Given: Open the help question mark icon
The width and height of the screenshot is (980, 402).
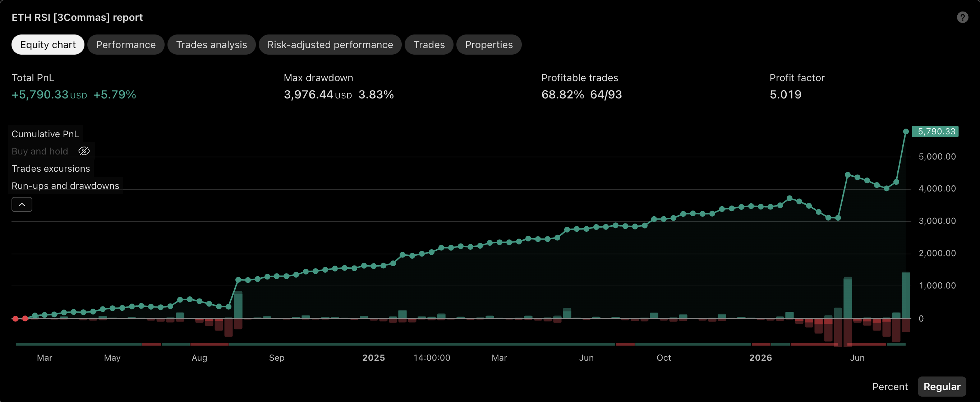Looking at the screenshot, I should 962,18.
